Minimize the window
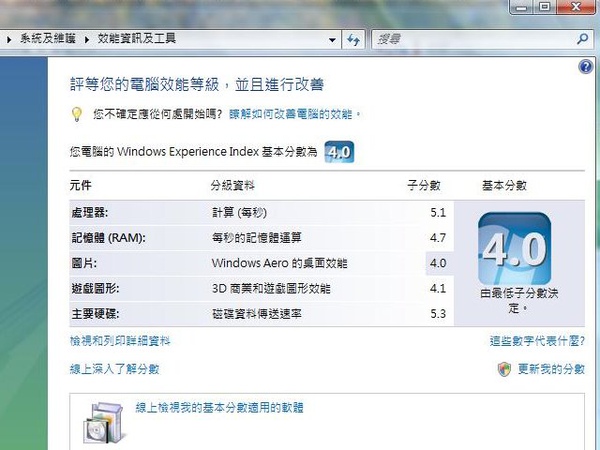 click(522, 7)
